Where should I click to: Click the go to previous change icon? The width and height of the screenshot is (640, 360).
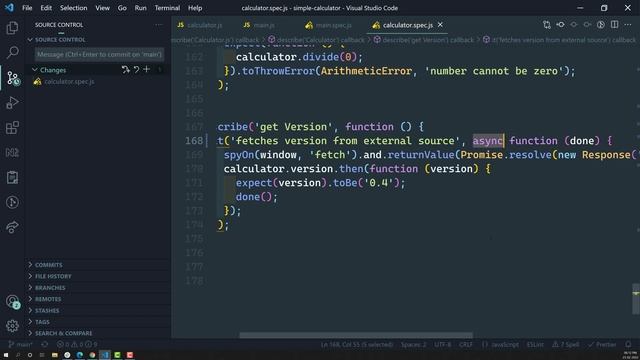[560, 25]
